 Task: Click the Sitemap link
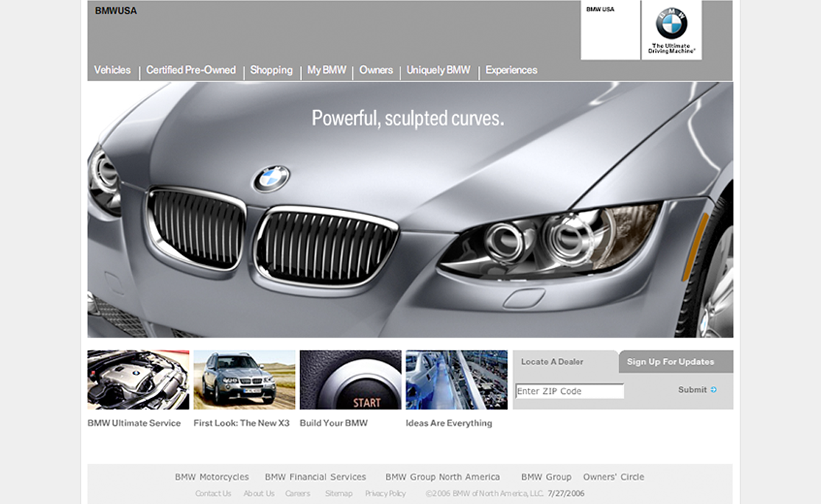click(338, 493)
